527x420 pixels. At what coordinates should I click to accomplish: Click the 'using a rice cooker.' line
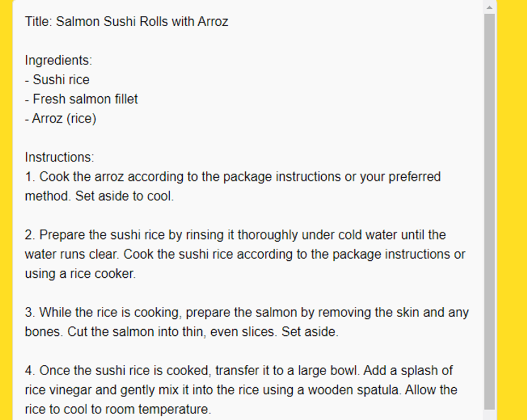point(80,274)
